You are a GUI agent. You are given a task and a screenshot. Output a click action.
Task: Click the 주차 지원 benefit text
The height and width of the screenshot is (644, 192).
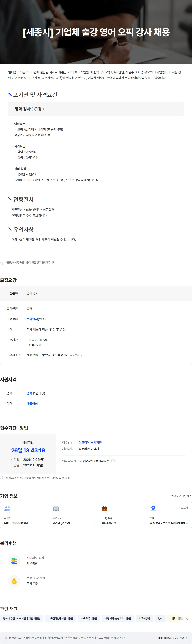tap(32, 584)
